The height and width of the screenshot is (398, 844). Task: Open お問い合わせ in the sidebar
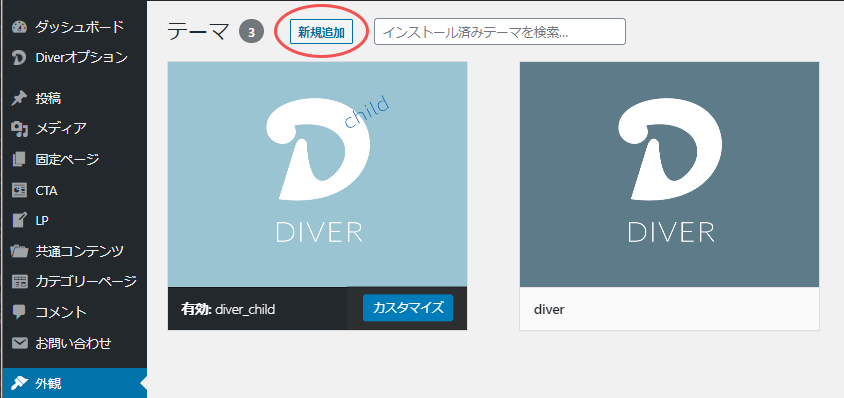73,343
